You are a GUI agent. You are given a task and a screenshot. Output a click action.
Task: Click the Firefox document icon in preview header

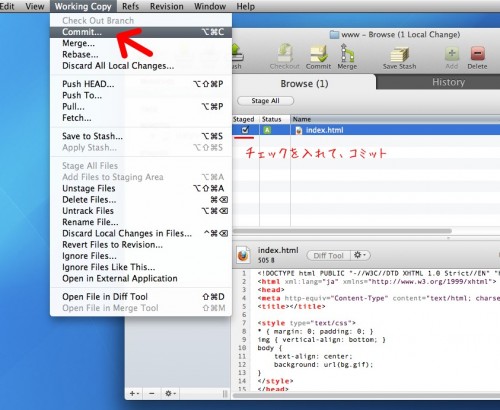(x=243, y=255)
